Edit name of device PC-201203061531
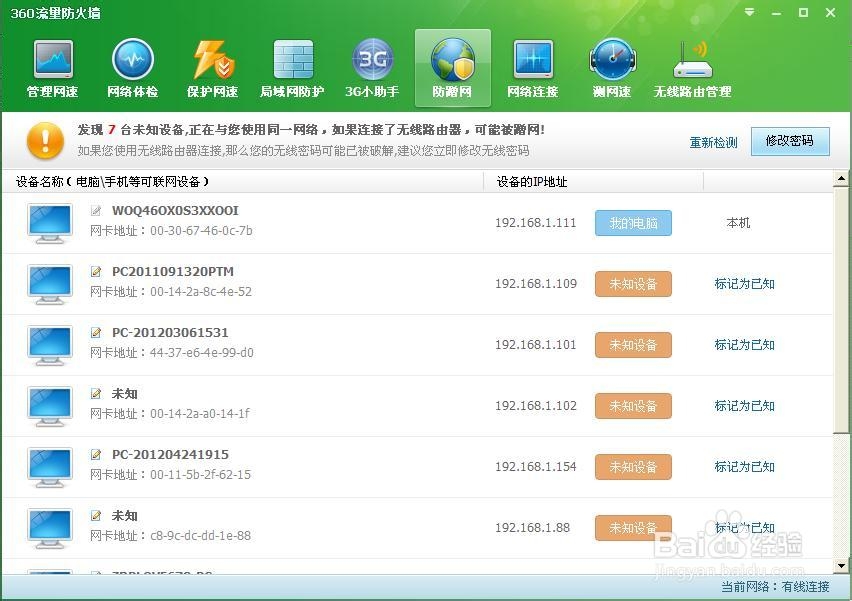852x601 pixels. tap(96, 332)
